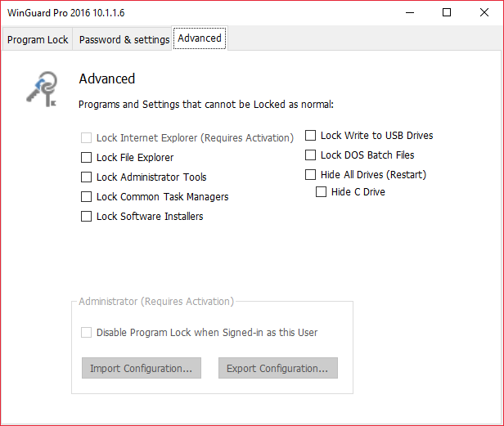Screen dimensions: 504x426
Task: Check Lock DOS Batch Files
Action: [311, 155]
